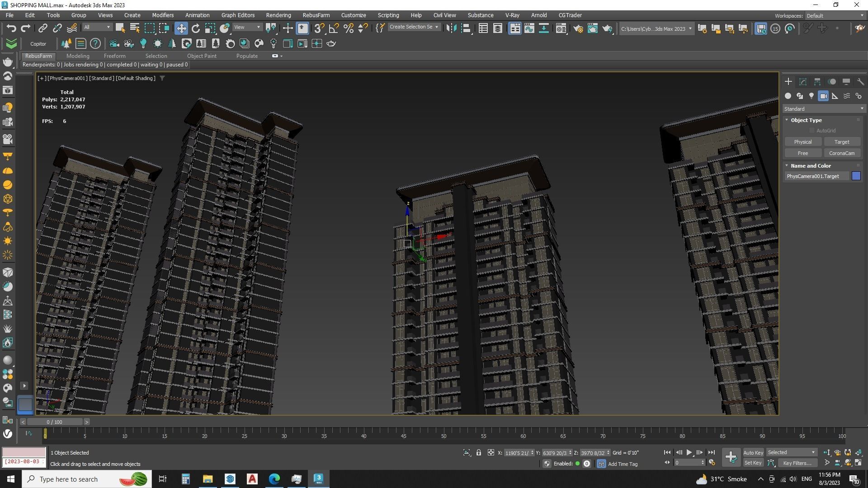Toggle Percent Snap
Viewport: 868px width, 488px height.
pyautogui.click(x=348, y=28)
